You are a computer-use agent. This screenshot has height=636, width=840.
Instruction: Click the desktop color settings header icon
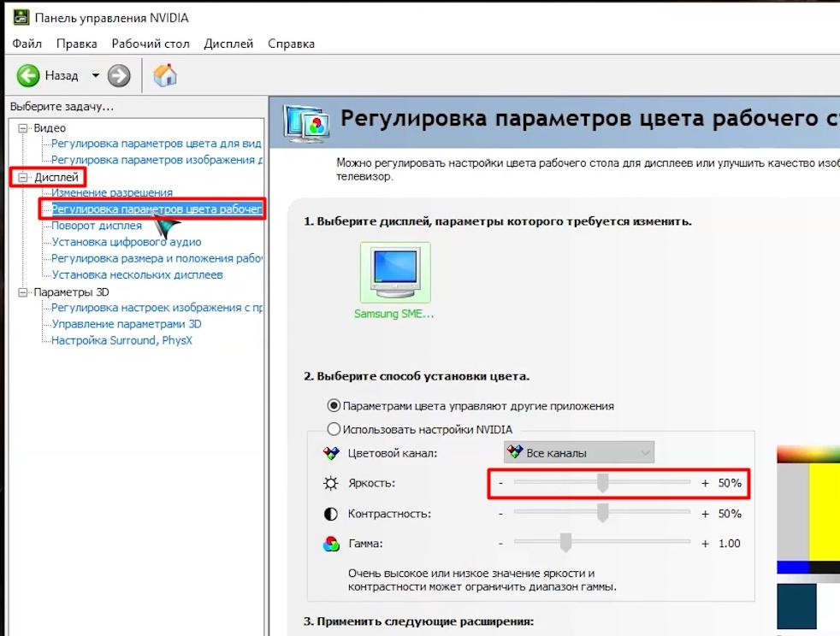305,124
